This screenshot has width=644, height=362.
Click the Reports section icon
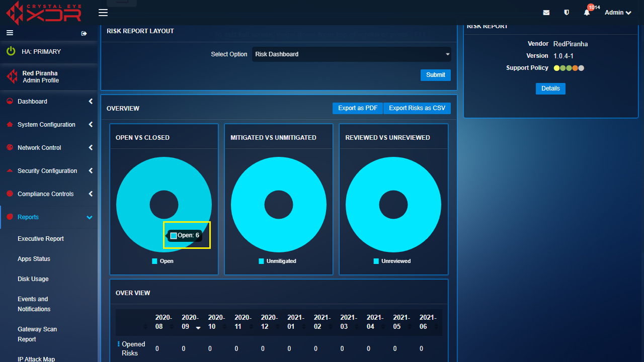click(x=10, y=217)
